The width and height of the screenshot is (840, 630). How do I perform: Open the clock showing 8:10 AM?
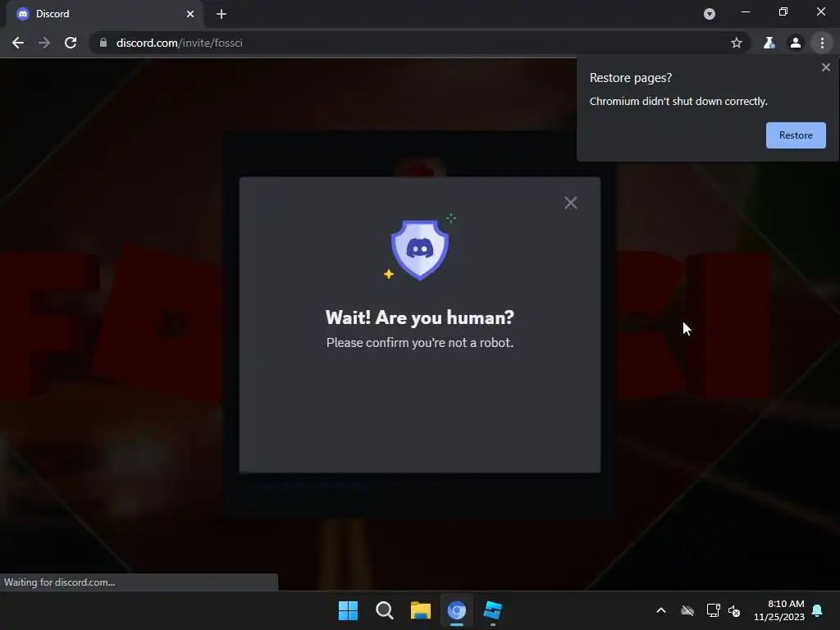tap(779, 610)
